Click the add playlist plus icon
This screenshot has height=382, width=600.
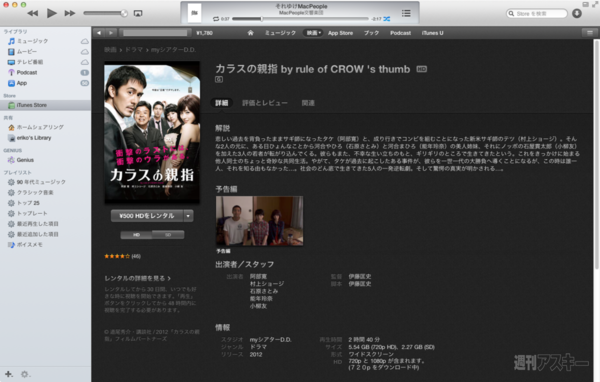tap(8, 374)
